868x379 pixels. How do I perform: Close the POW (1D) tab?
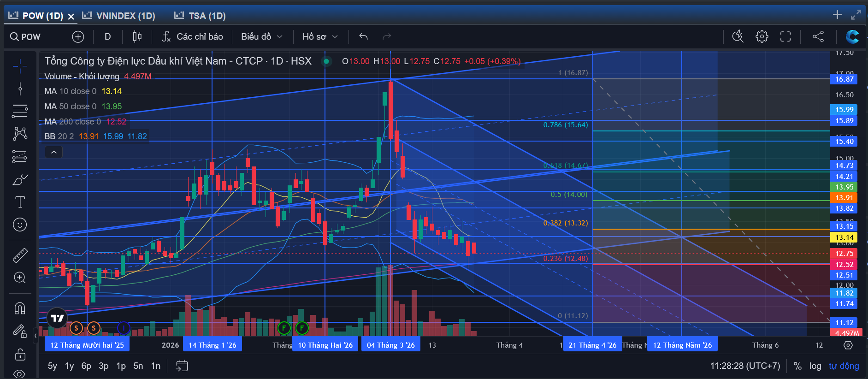tap(71, 16)
